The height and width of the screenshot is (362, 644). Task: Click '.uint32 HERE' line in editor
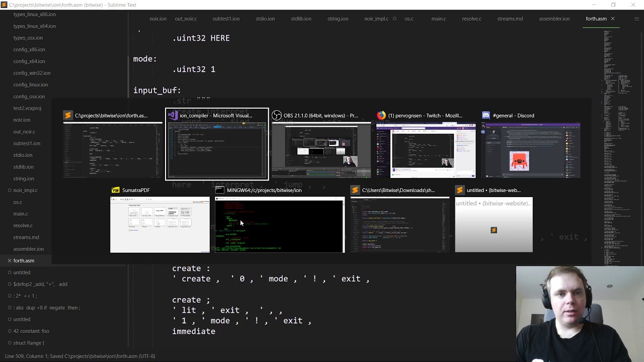[x=201, y=38]
